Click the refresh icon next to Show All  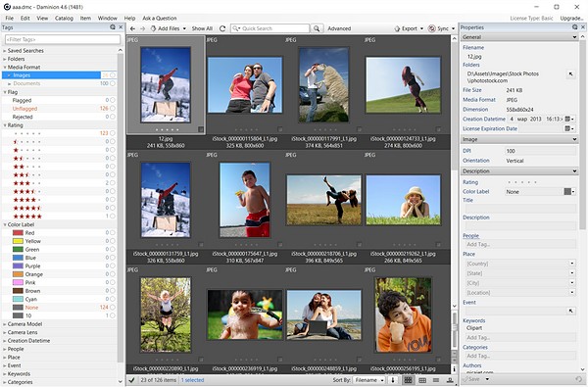(x=222, y=28)
